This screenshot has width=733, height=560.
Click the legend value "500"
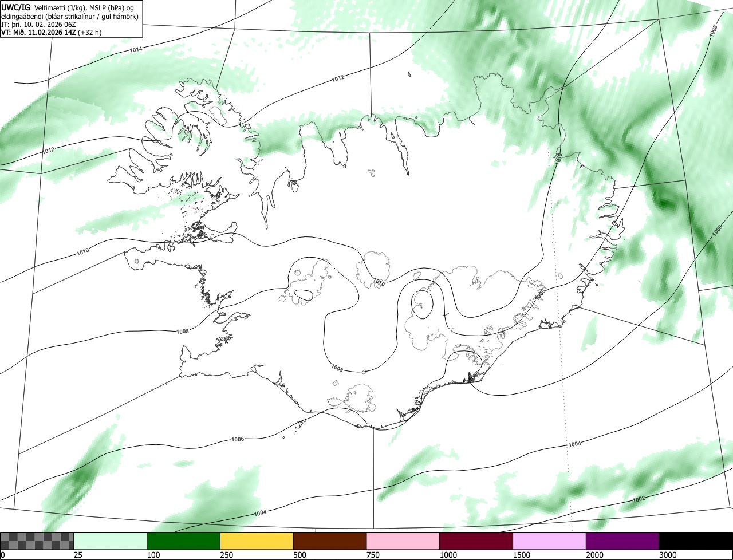pyautogui.click(x=301, y=555)
